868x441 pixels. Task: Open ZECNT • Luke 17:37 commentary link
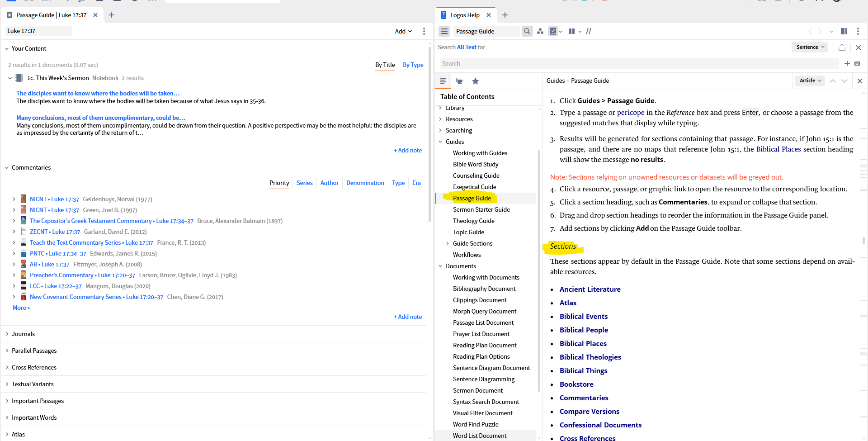[55, 232]
